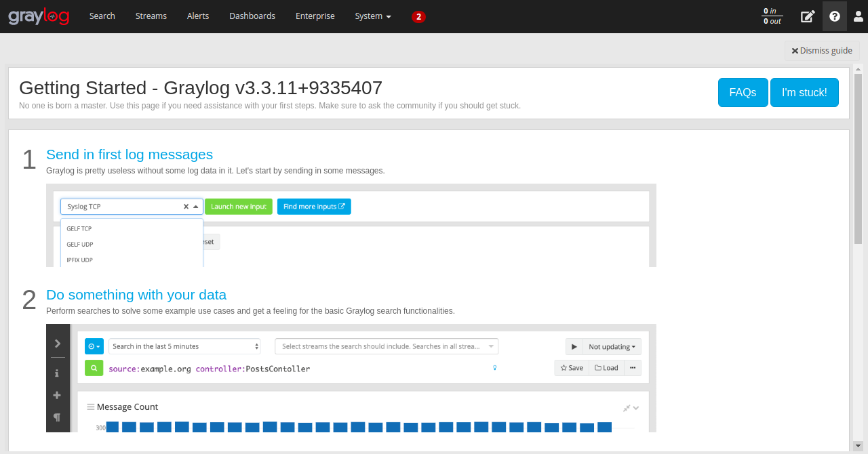
Task: Save the search with the Save button
Action: (572, 368)
